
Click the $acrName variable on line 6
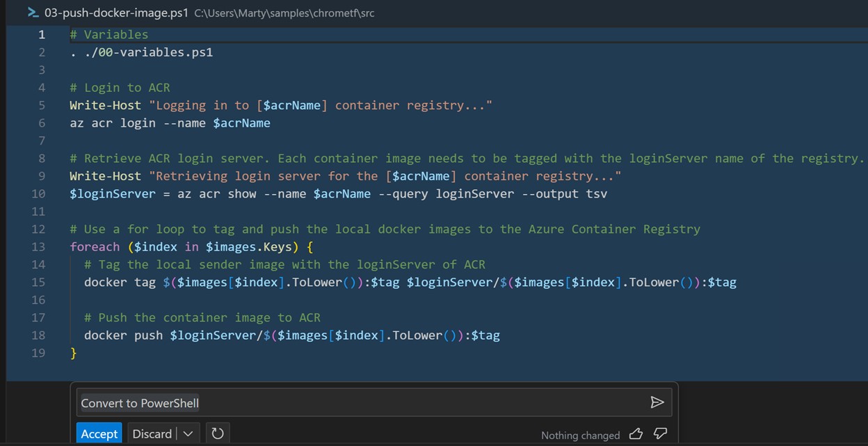(x=241, y=122)
